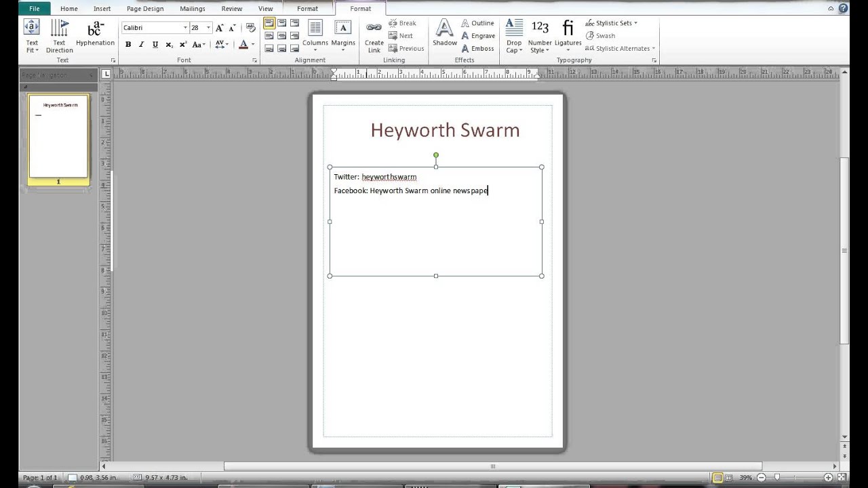
Task: Open the font color dropdown arrow
Action: pyautogui.click(x=253, y=45)
